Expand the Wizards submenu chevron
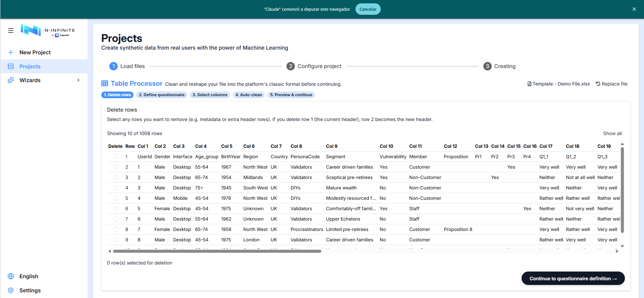The width and height of the screenshot is (644, 298). 78,80
